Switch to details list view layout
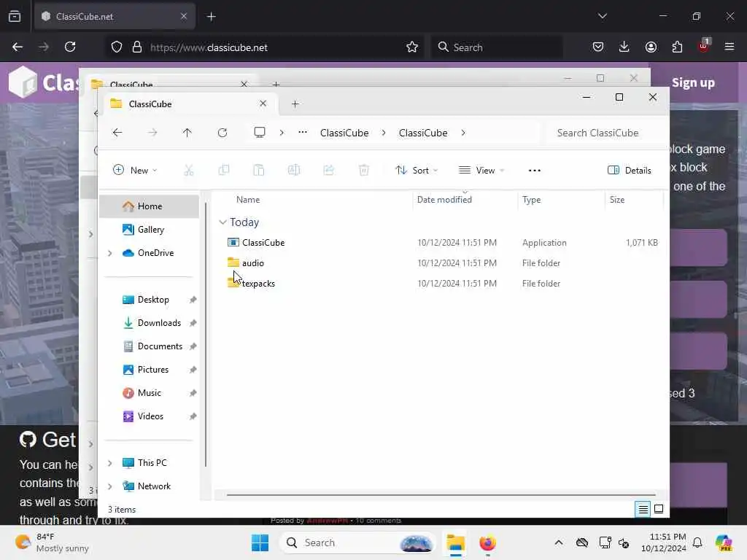This screenshot has width=747, height=560. pos(643,509)
